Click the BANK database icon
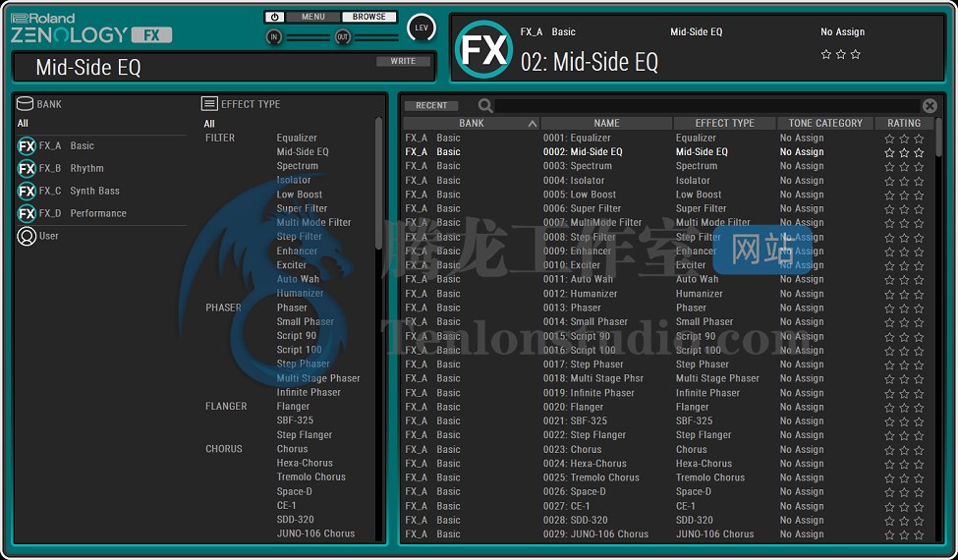Viewport: 958px width, 560px height. point(25,104)
